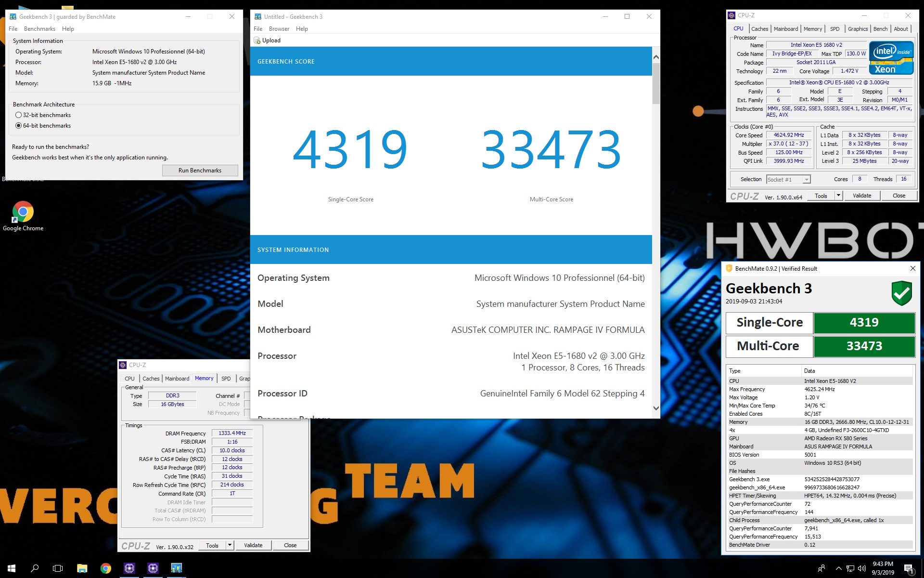Click the Multi-Core 33473 green score box
Screen dimensions: 924x578
click(x=864, y=346)
